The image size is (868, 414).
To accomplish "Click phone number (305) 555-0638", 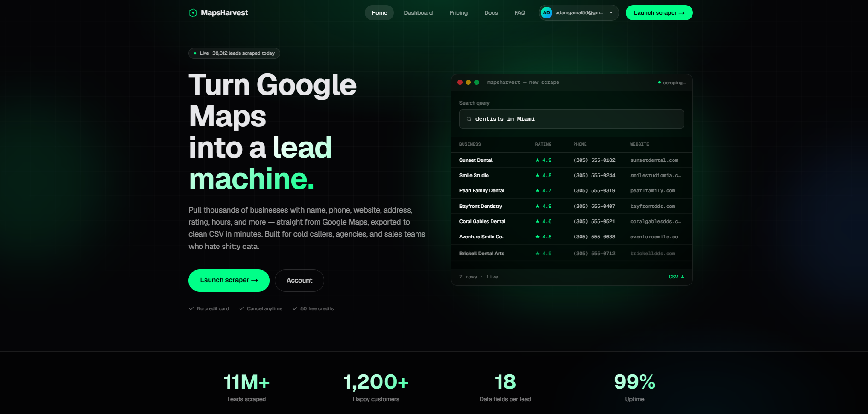I will click(594, 237).
